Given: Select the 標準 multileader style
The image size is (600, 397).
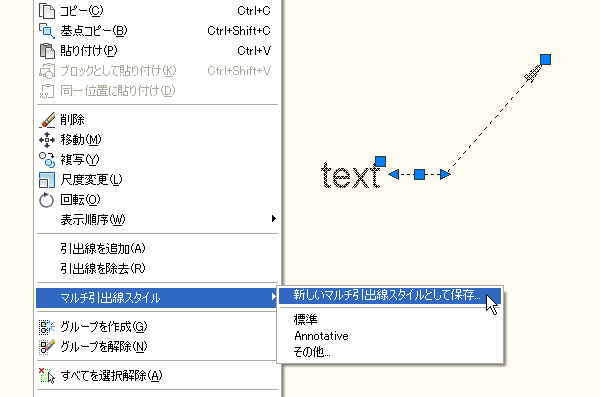Looking at the screenshot, I should pos(390,319).
